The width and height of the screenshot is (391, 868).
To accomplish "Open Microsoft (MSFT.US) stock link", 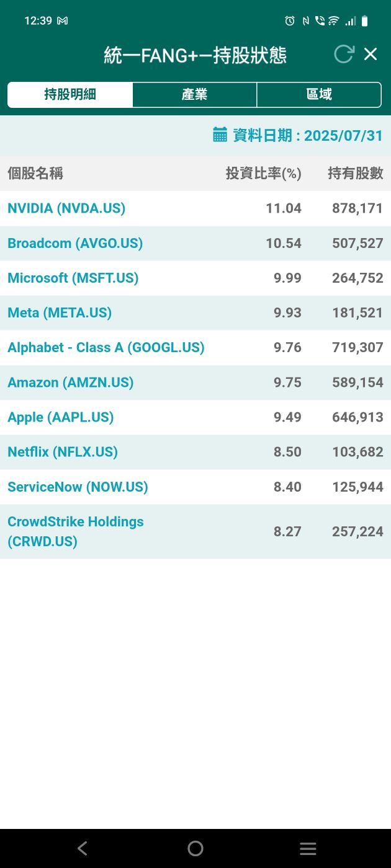I will (73, 278).
